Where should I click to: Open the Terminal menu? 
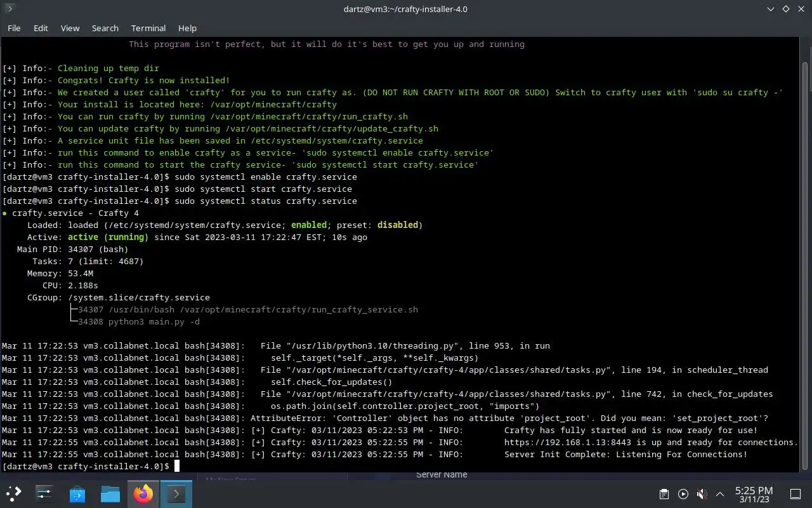[148, 28]
